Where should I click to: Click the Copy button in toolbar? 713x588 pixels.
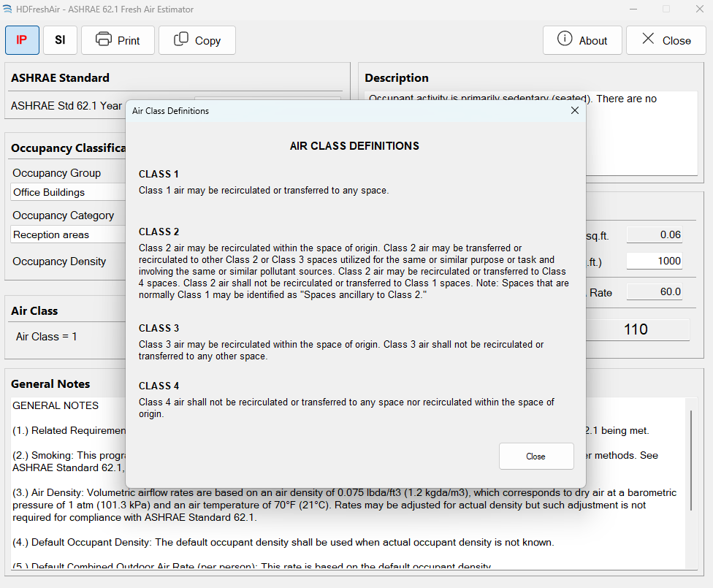197,40
